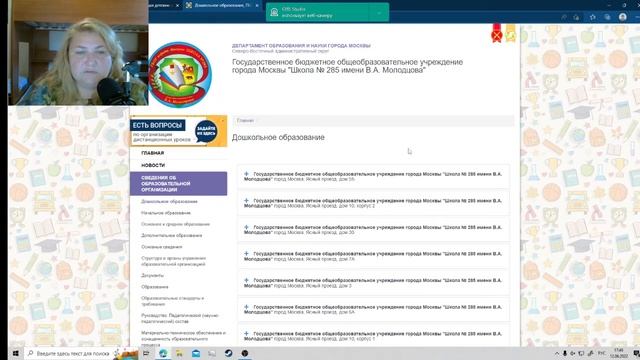The image size is (640, 360).
Task: Click the yellow ribbon badge in the header
Action: pos(510,33)
